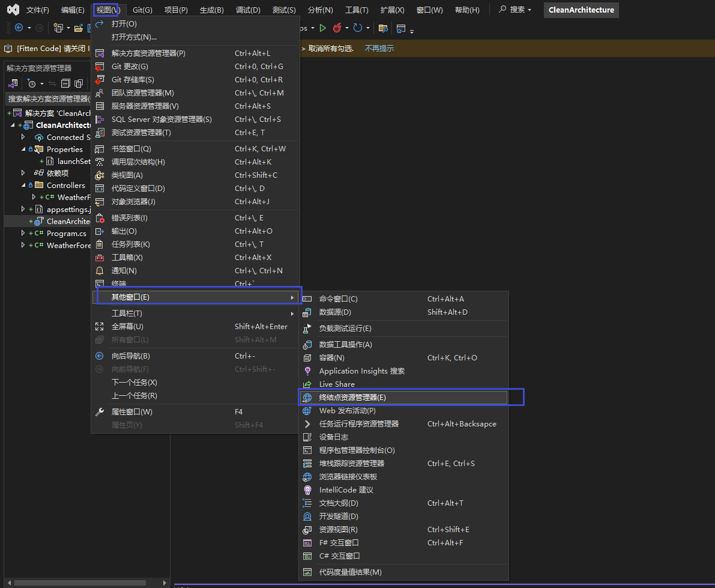Click the restart circular arrow icon
This screenshot has height=588, width=715.
coord(358,28)
